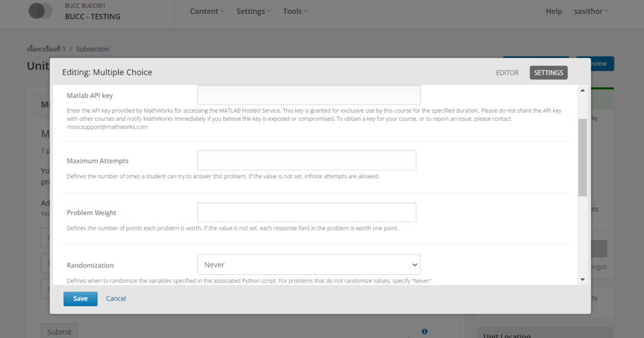The height and width of the screenshot is (338, 644).
Task: Open the Help link
Action: pos(554,11)
